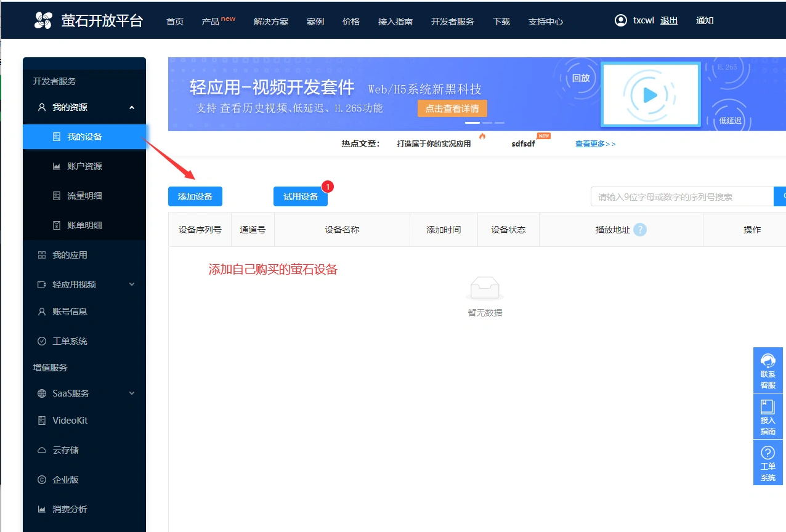Screen dimensions: 786x532
Task: Open the 开发者服务 top menu
Action: coord(453,21)
